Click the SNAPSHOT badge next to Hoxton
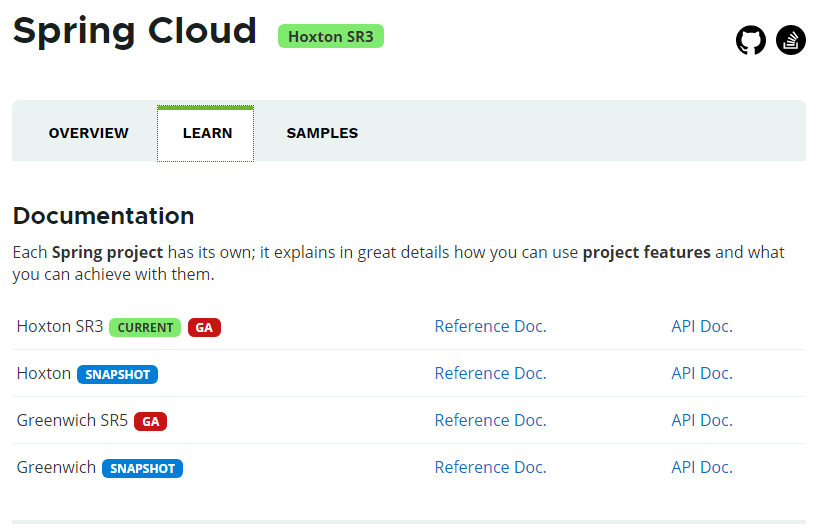Image resolution: width=819 pixels, height=531 pixels. [118, 374]
